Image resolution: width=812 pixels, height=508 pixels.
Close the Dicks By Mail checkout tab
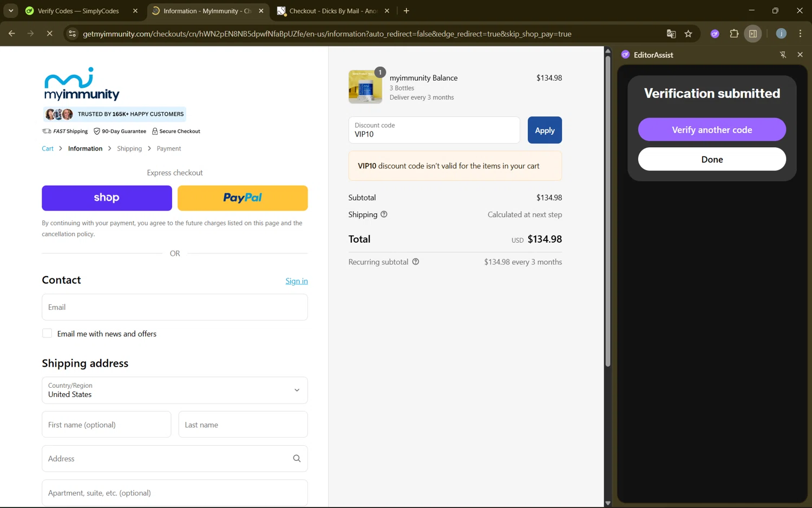pyautogui.click(x=387, y=11)
